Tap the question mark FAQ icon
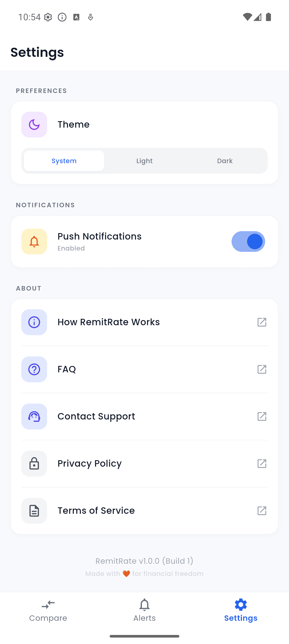The width and height of the screenshot is (289, 644). (x=34, y=369)
